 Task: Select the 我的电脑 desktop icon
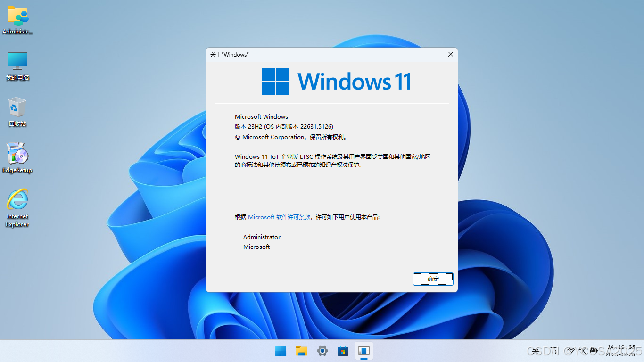17,66
